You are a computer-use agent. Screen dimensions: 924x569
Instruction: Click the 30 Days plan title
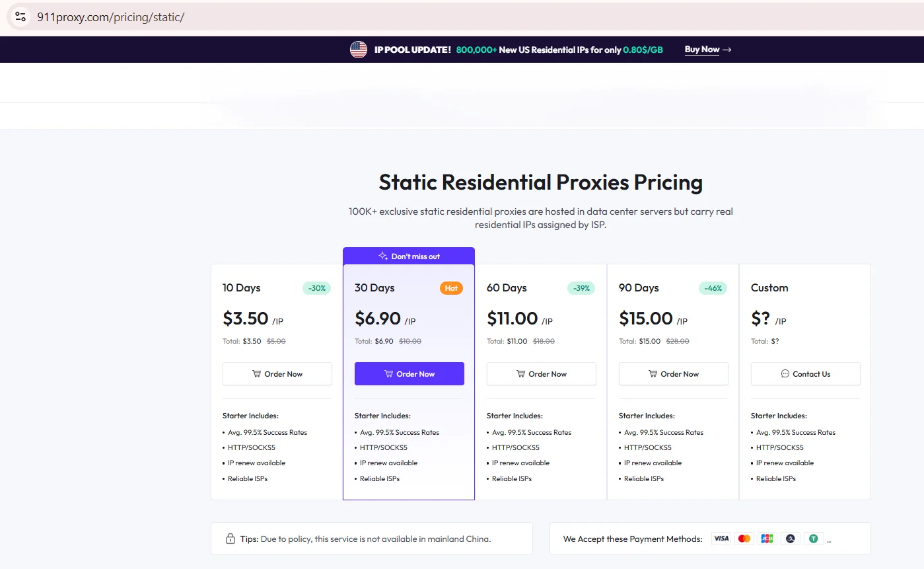(374, 288)
